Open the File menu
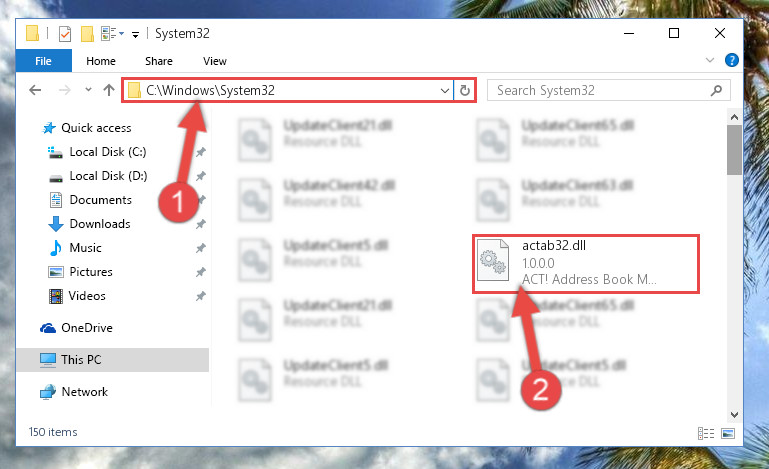 (43, 61)
